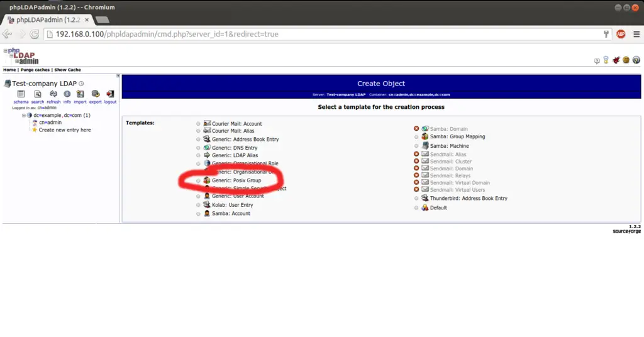This screenshot has height=337, width=644.
Task: Click the Generic: DNS Entry label
Action: (235, 148)
